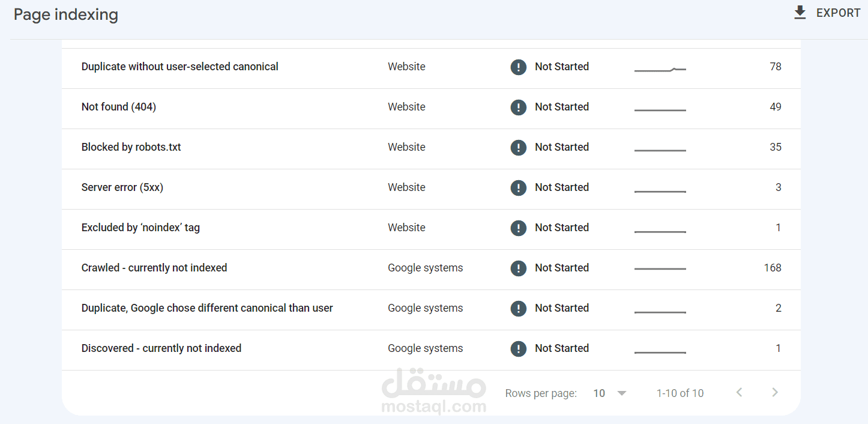Open the Blocked by robots.txt reason
This screenshot has width=868, height=424.
pyautogui.click(x=131, y=147)
